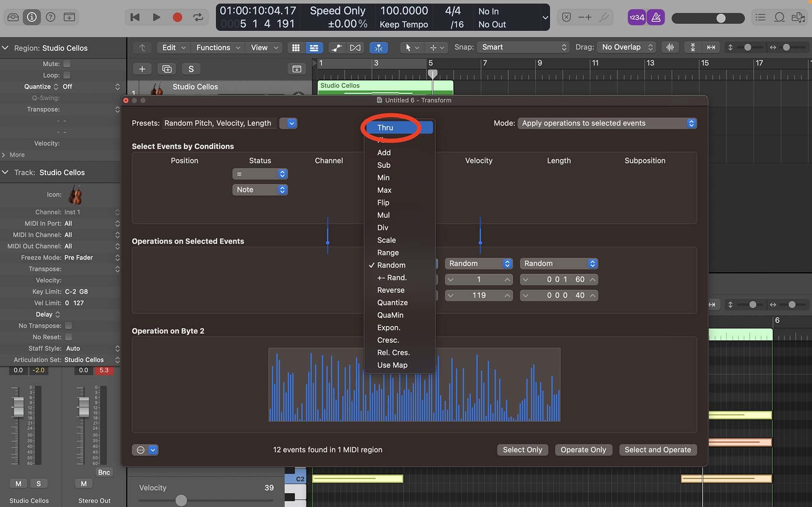Mute the Studio Cellos channel strip
Viewport: 812px width, 507px height.
pos(18,484)
